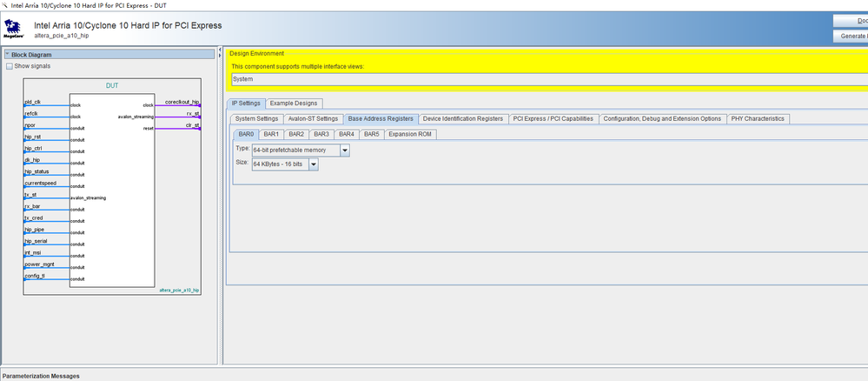868x381 pixels.
Task: Click the clr_st output label
Action: (x=193, y=125)
